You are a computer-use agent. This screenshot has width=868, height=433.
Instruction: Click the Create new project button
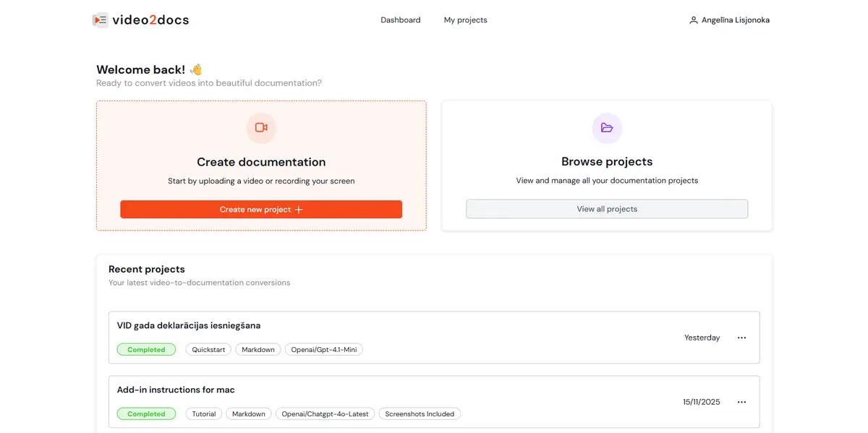pyautogui.click(x=261, y=209)
